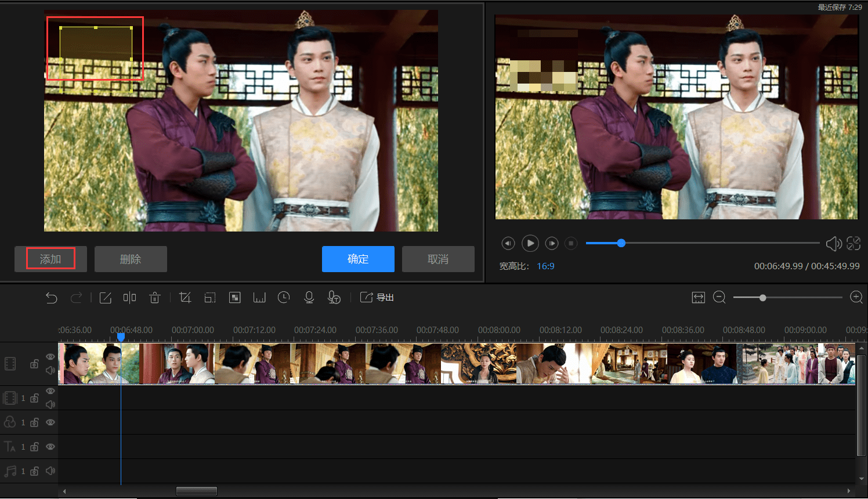Select the crop tool icon
This screenshot has height=499, width=868.
pos(185,298)
